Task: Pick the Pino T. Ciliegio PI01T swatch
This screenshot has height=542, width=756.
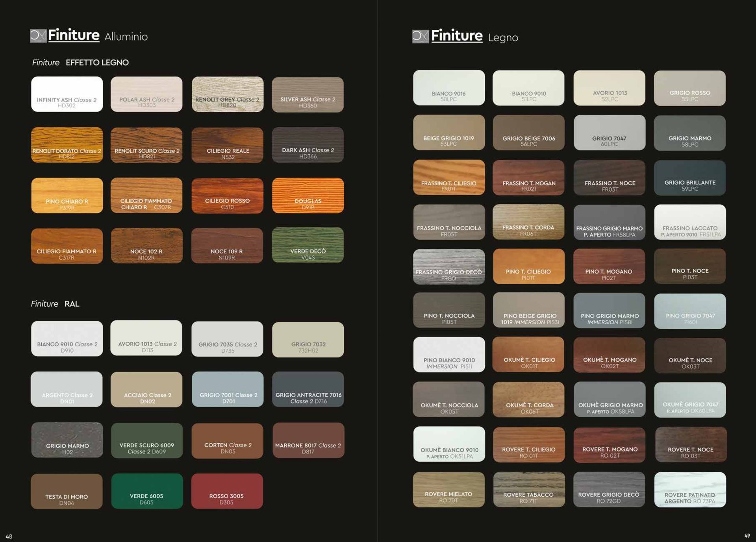Action: pyautogui.click(x=528, y=266)
